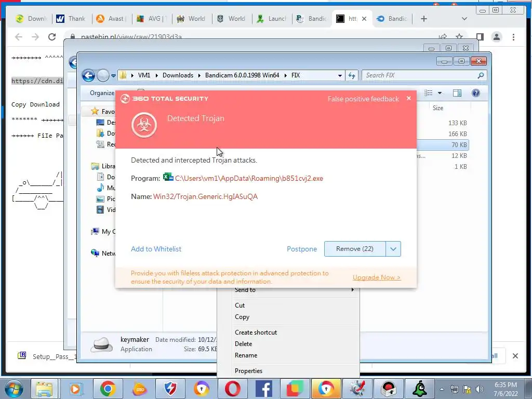532x399 pixels.
Task: Close the active pastebin tab
Action: coord(364,19)
